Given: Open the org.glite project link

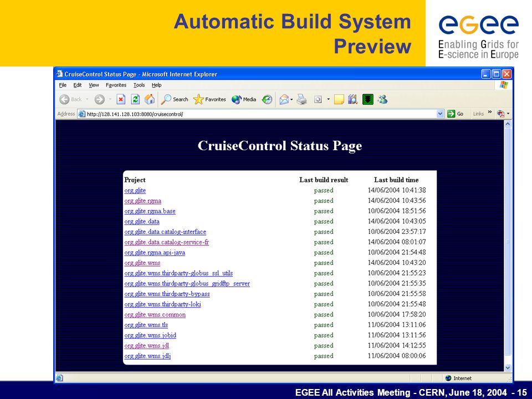Looking at the screenshot, I should pyautogui.click(x=135, y=190).
